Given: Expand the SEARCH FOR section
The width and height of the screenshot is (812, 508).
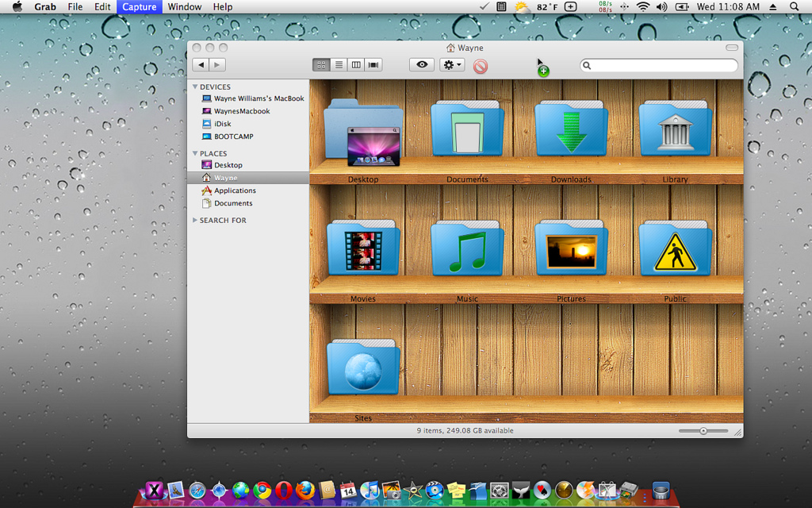Looking at the screenshot, I should pos(195,220).
